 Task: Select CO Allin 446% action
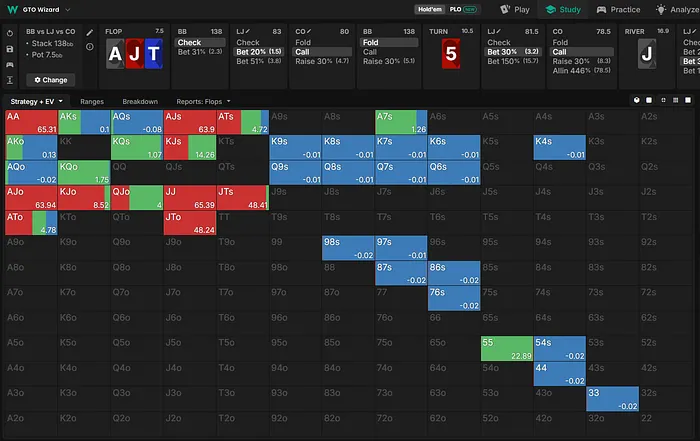point(582,71)
